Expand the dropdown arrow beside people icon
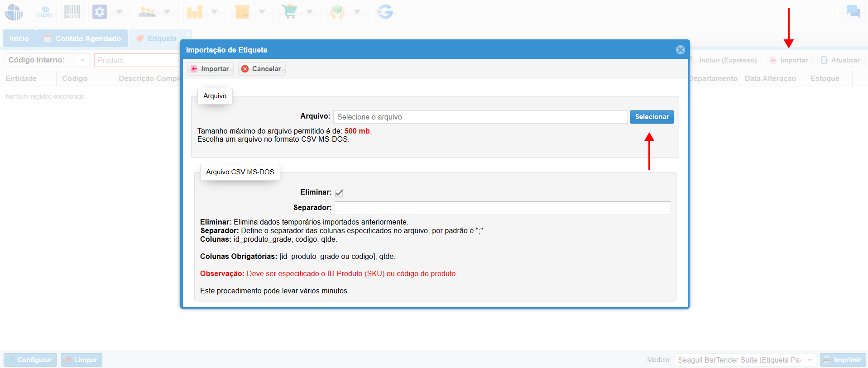This screenshot has height=368, width=868. [167, 12]
